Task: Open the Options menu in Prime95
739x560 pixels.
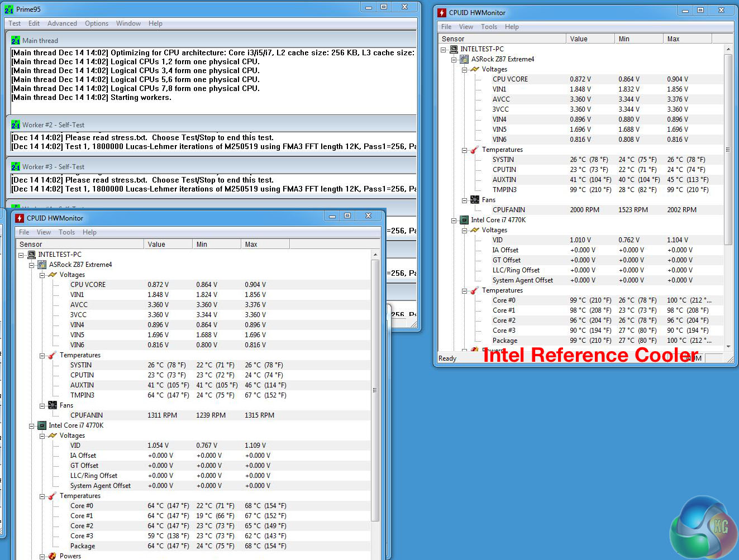Action: pos(97,23)
